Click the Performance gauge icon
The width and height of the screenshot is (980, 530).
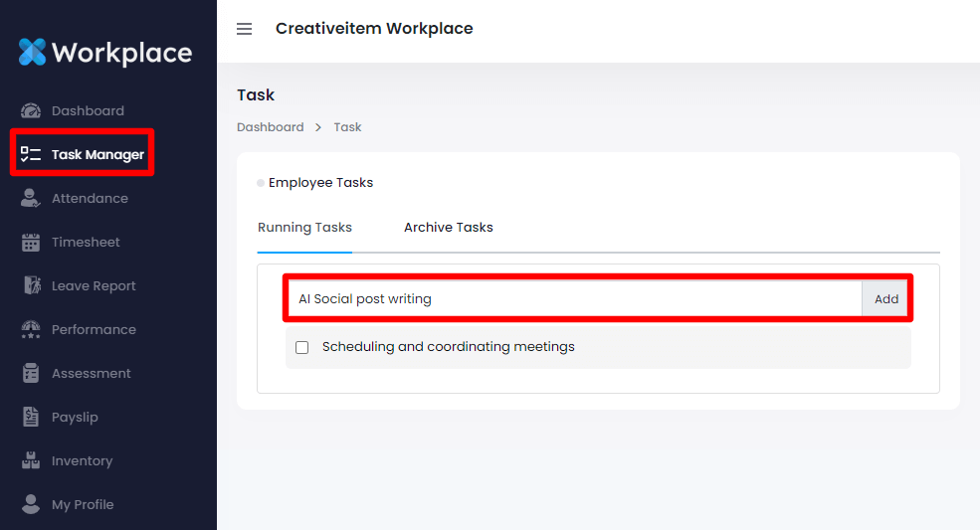pyautogui.click(x=31, y=329)
